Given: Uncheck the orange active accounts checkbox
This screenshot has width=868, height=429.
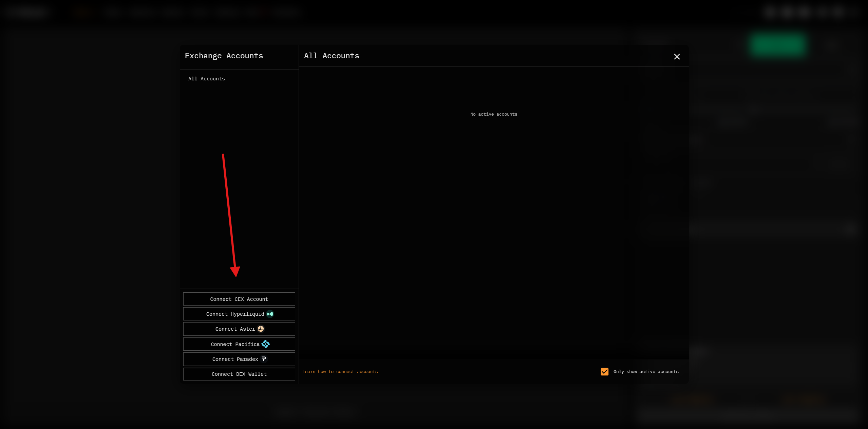Looking at the screenshot, I should (604, 372).
